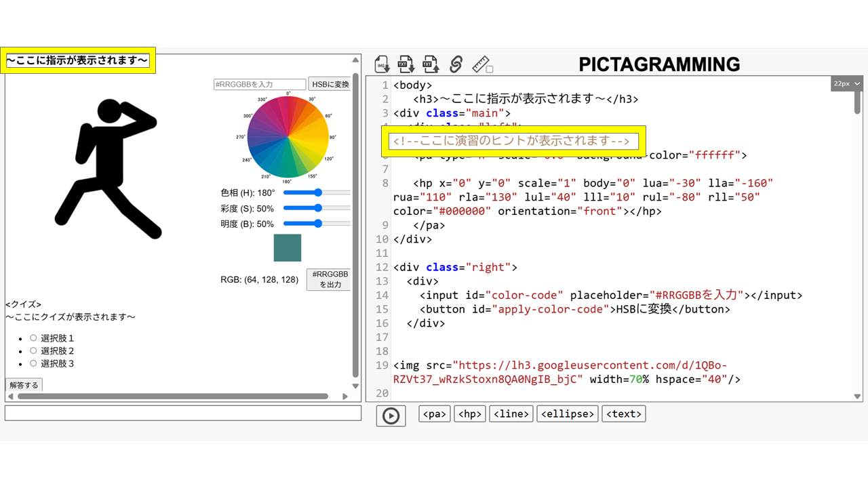
Task: Click the TXT upload icon
Action: click(431, 64)
